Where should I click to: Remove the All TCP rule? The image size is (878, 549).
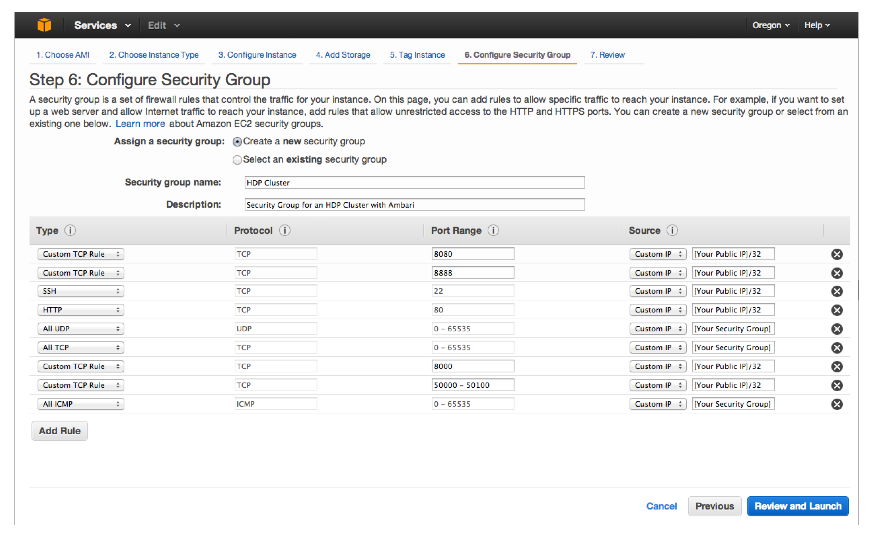(x=837, y=348)
